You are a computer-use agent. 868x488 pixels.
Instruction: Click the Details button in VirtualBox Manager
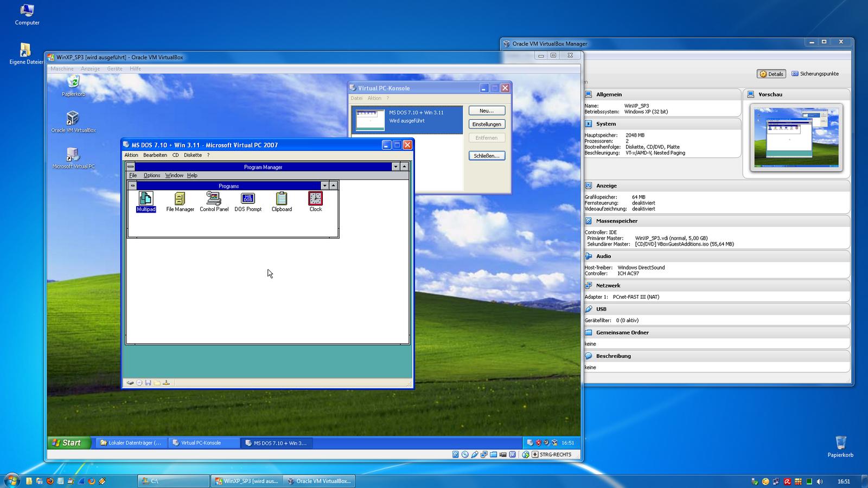click(771, 74)
